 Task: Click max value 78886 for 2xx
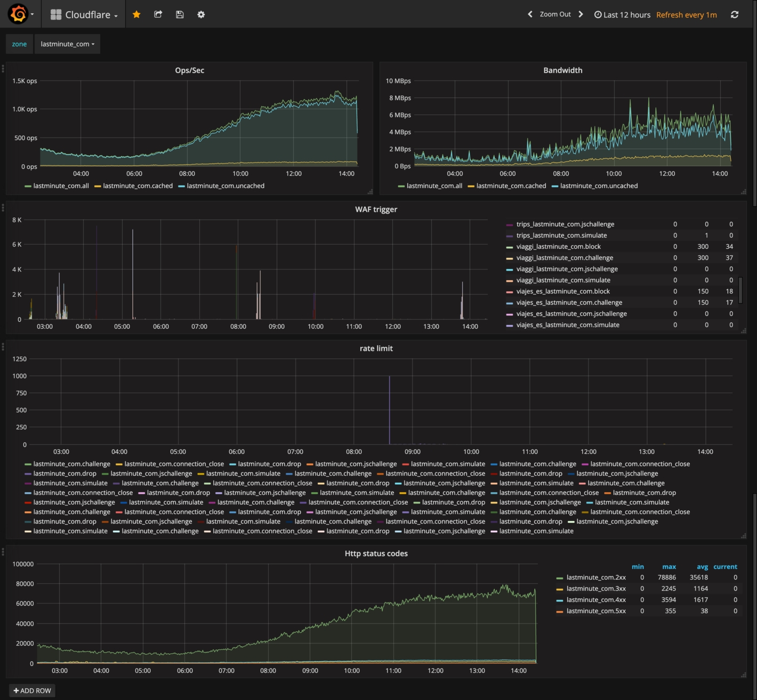tap(666, 577)
